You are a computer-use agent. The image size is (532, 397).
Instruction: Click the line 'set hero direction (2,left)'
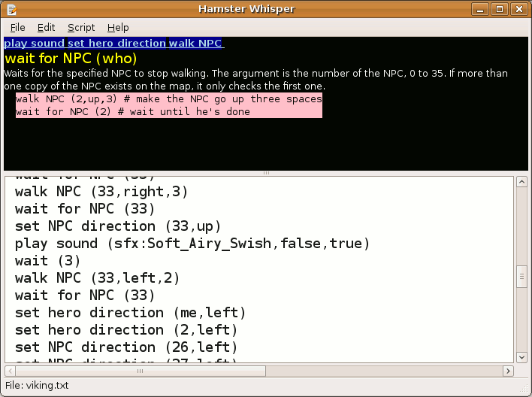point(126,330)
